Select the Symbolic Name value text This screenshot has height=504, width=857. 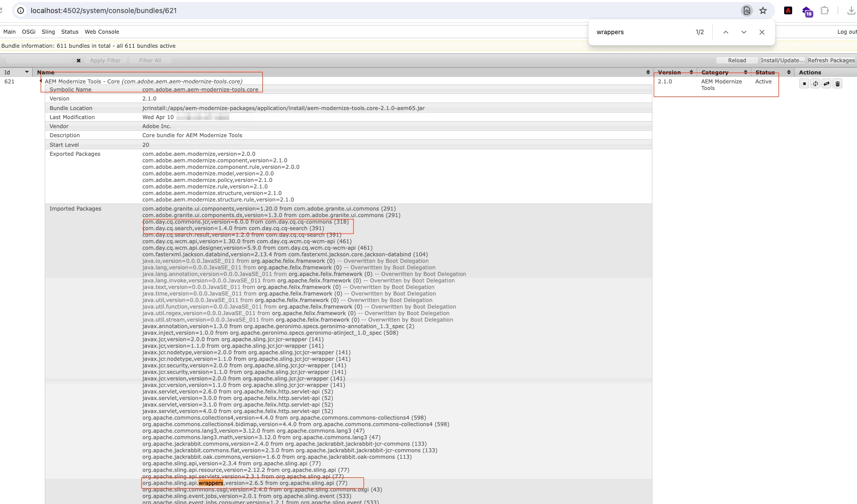click(x=200, y=89)
